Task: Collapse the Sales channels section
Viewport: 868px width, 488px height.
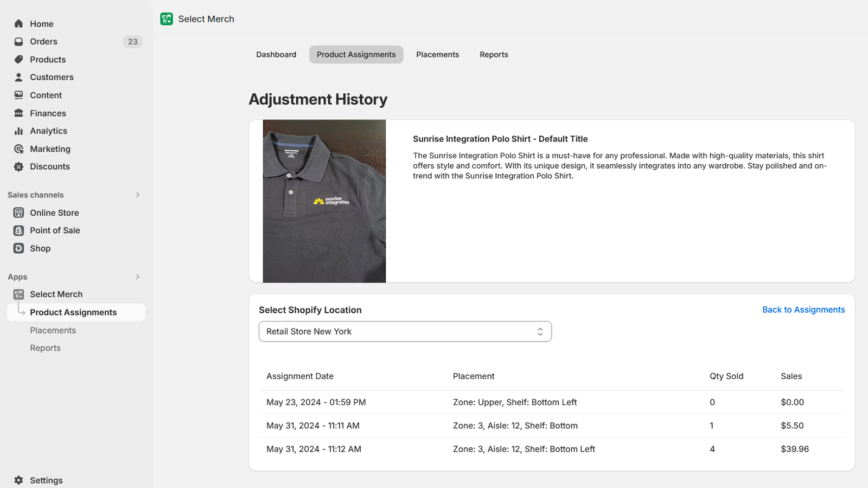Action: tap(137, 195)
